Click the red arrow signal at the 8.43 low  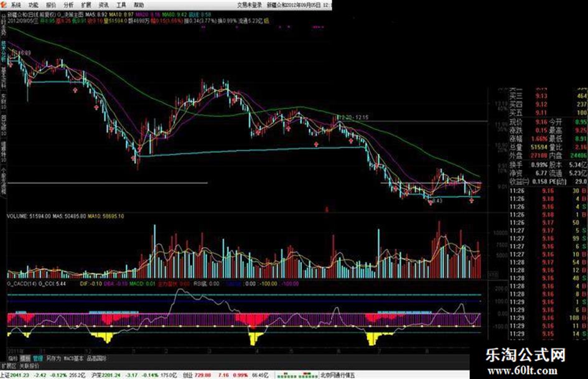pyautogui.click(x=430, y=202)
